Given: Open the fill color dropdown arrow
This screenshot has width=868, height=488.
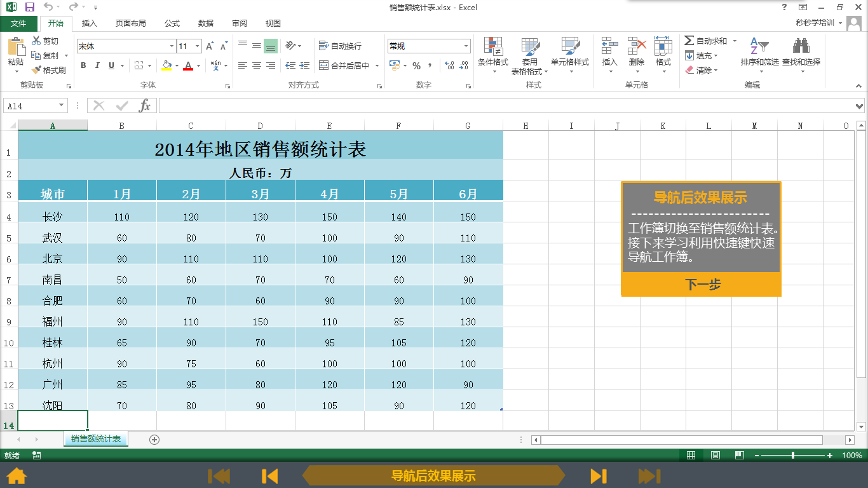Looking at the screenshot, I should click(176, 65).
